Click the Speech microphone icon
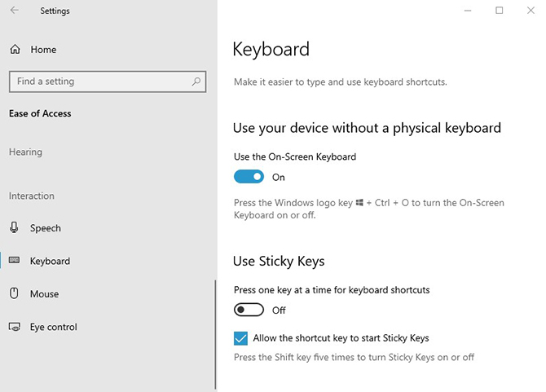Image resolution: width=546 pixels, height=392 pixels. pos(15,228)
